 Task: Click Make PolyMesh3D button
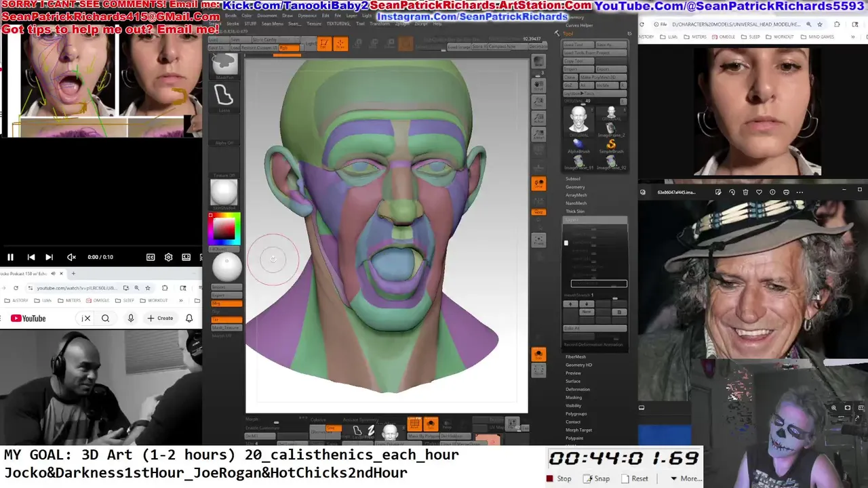pyautogui.click(x=602, y=77)
